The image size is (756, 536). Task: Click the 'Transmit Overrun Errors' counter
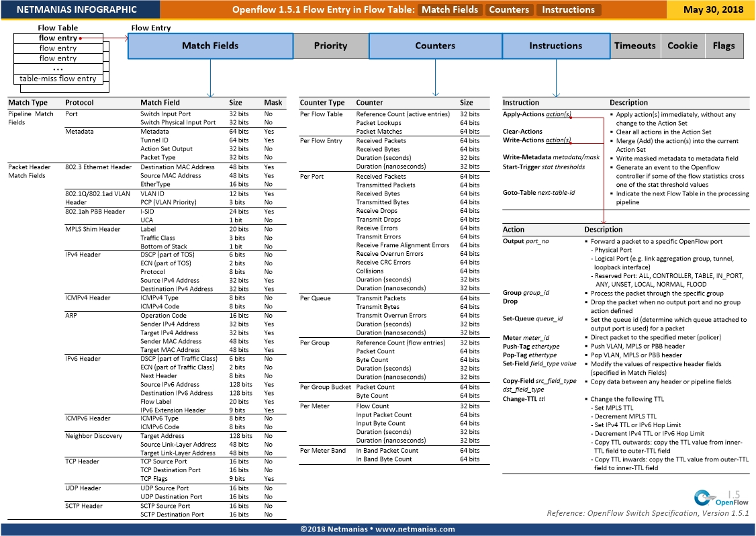(391, 316)
